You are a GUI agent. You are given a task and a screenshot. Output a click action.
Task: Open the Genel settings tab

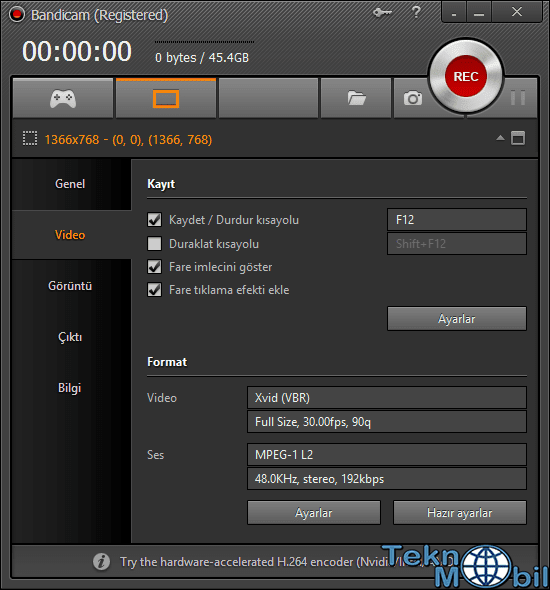[71, 184]
